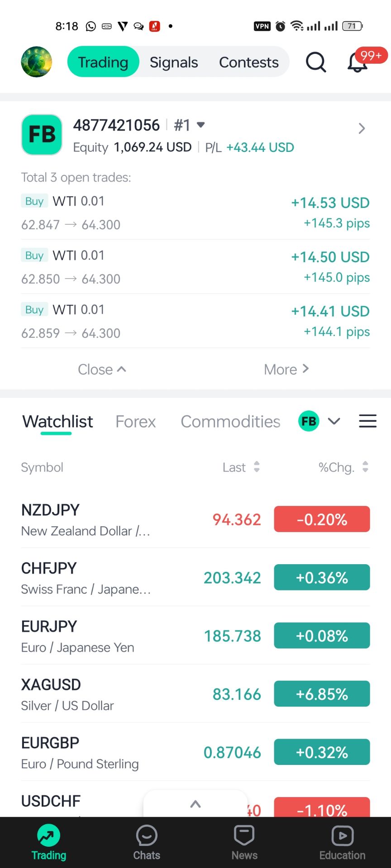Open the Chats bottom navigation icon
This screenshot has height=868, width=391.
pos(147,843)
